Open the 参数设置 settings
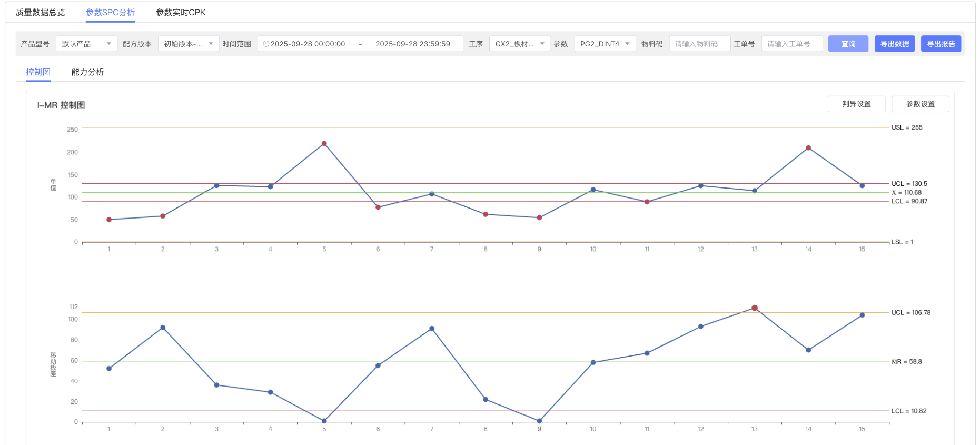980x445 pixels. (x=920, y=104)
